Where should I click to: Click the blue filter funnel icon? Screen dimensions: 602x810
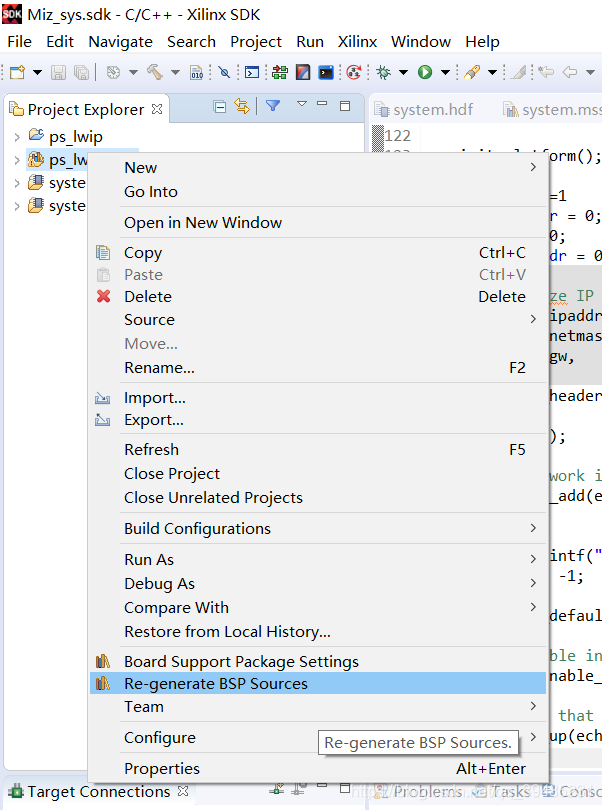(272, 106)
